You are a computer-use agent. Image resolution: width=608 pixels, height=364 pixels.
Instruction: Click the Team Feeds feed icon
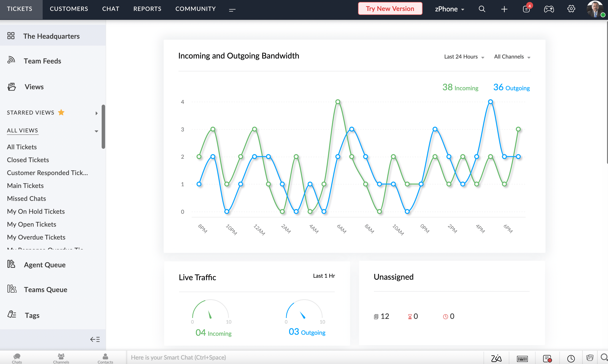pyautogui.click(x=11, y=60)
